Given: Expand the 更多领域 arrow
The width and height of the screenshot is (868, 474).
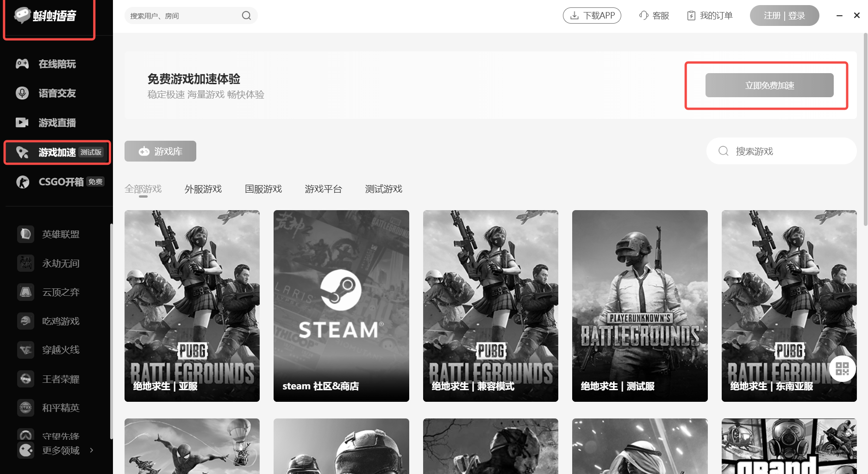Looking at the screenshot, I should tap(92, 450).
